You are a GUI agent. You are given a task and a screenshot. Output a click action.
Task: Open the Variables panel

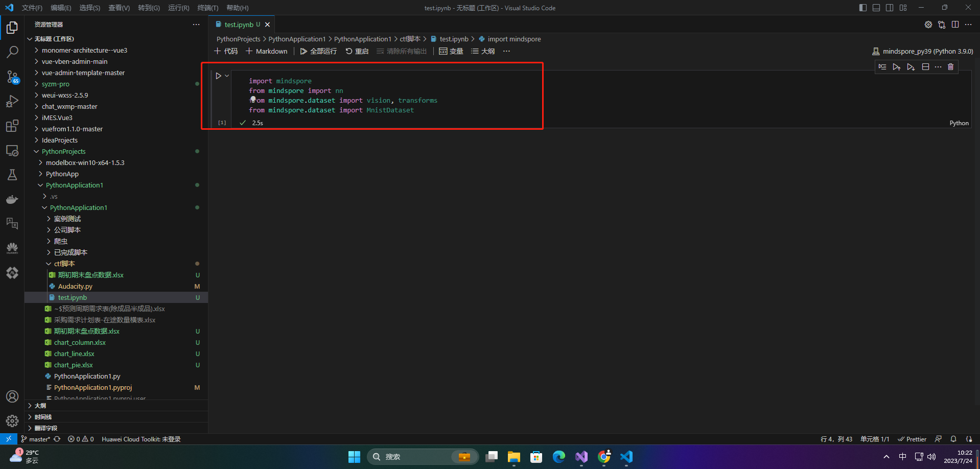click(451, 51)
